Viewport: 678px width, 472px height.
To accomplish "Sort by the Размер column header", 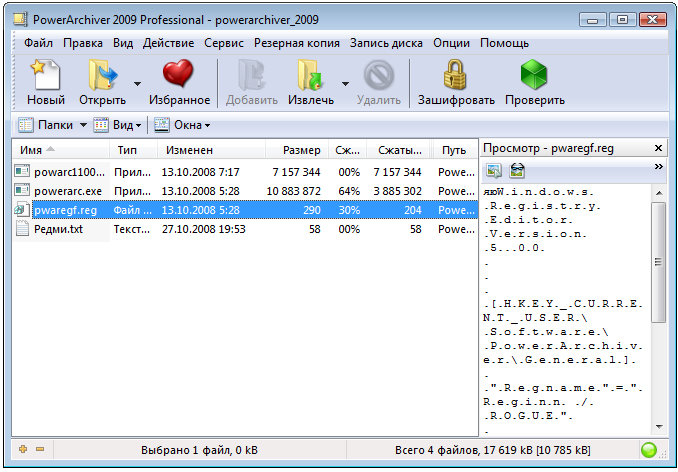I will click(x=297, y=150).
